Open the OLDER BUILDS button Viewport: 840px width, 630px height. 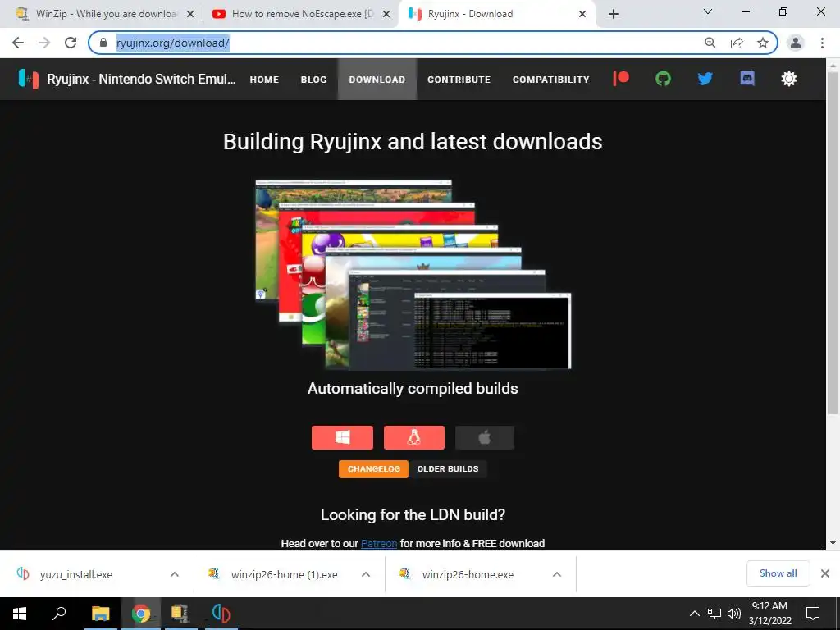(x=448, y=468)
